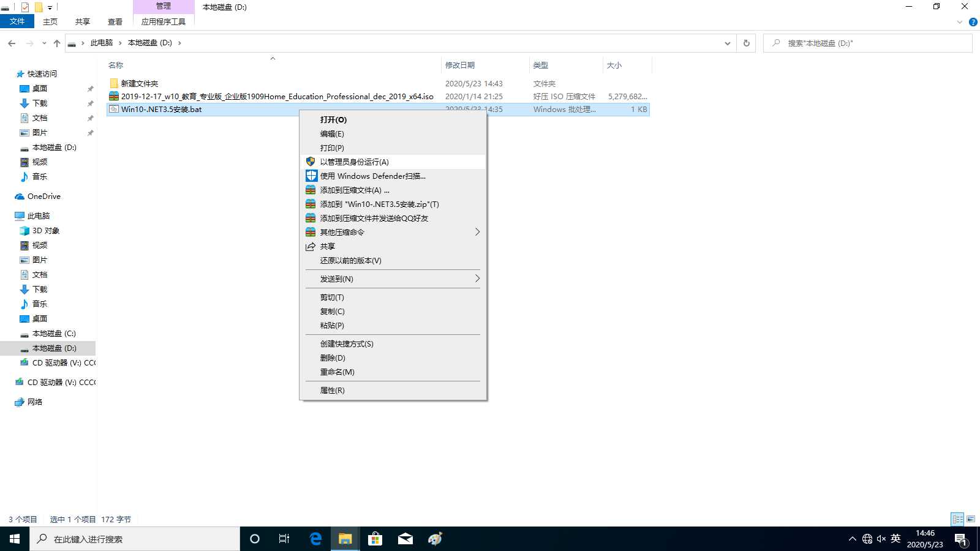Sort by 类型 column header
The image size is (980, 551).
pos(566,65)
